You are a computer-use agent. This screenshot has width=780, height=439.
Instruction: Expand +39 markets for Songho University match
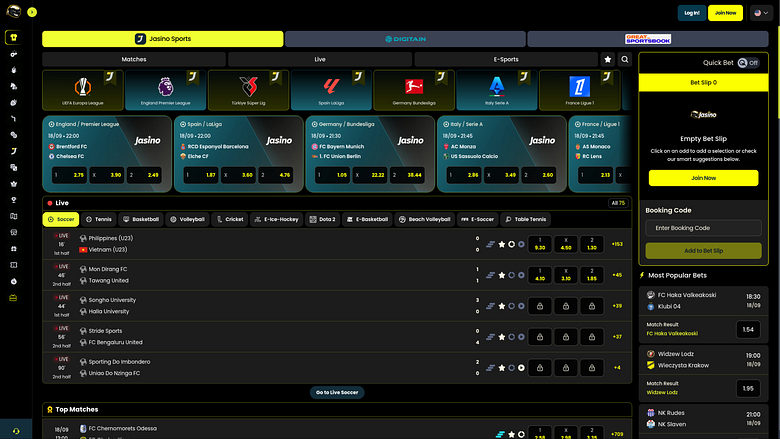(x=617, y=306)
